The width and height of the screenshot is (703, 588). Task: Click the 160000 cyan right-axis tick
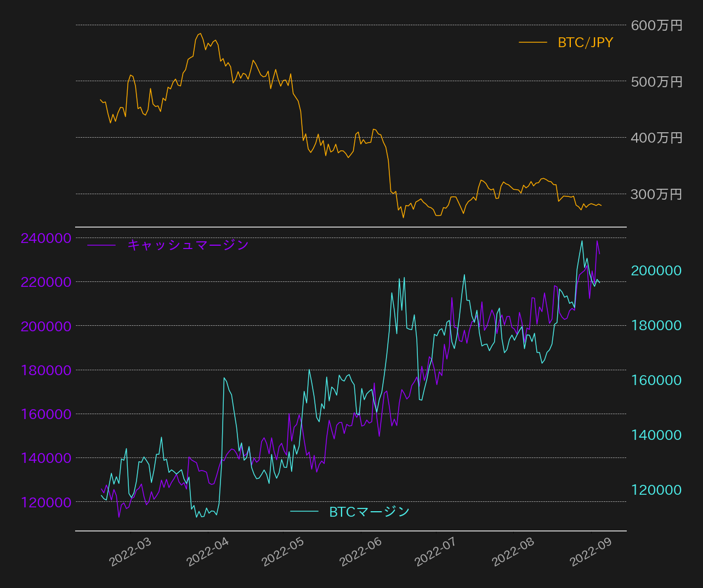(x=656, y=380)
